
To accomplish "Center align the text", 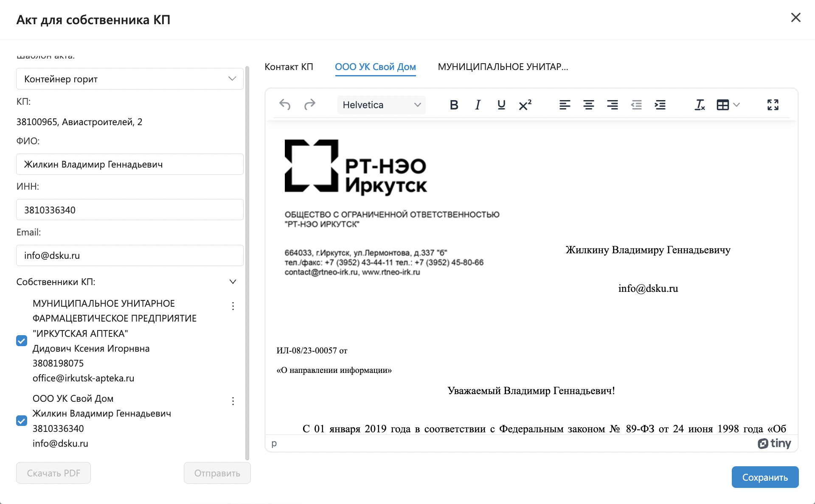I will (588, 105).
